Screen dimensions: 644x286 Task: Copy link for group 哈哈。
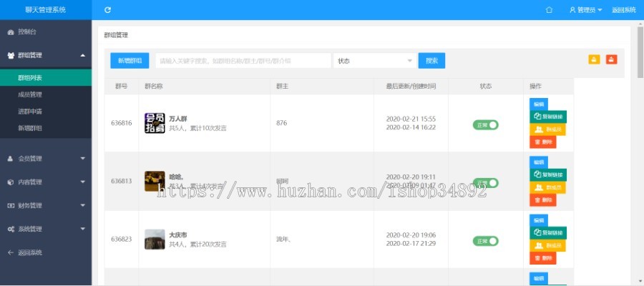548,174
